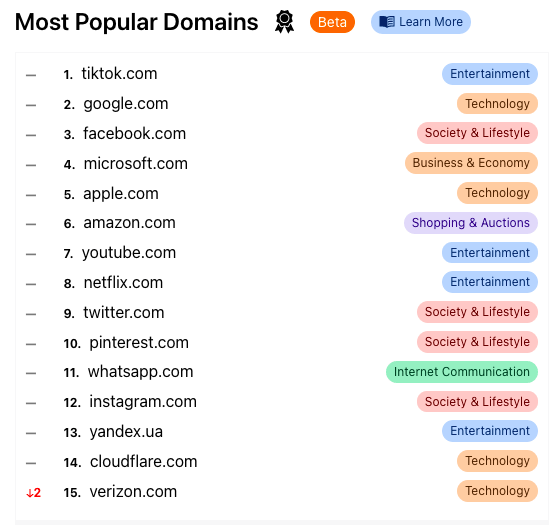
Task: Open the tiktok.com domain link
Action: pos(119,73)
